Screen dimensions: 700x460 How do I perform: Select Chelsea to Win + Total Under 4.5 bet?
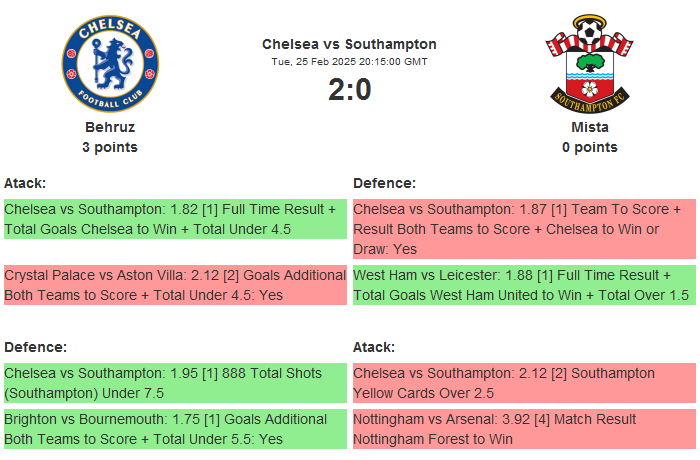pos(175,219)
